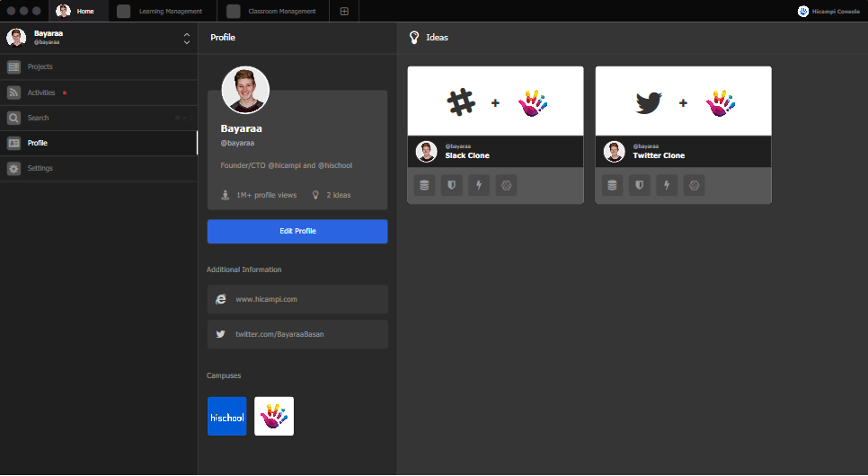Image resolution: width=868 pixels, height=476 pixels.
Task: Click the Edit Profile button
Action: [x=297, y=232]
